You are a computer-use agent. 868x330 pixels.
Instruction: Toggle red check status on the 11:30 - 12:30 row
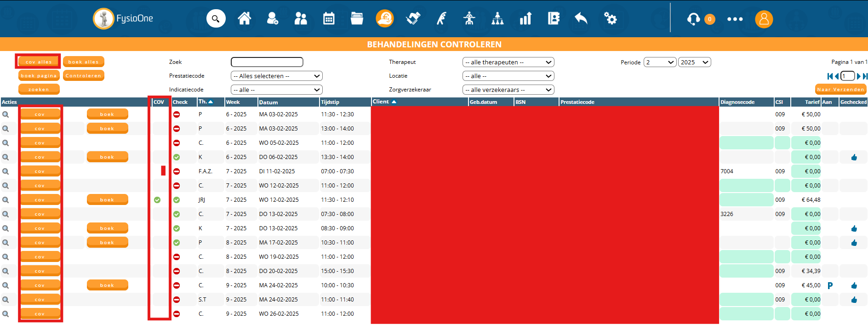pos(177,114)
